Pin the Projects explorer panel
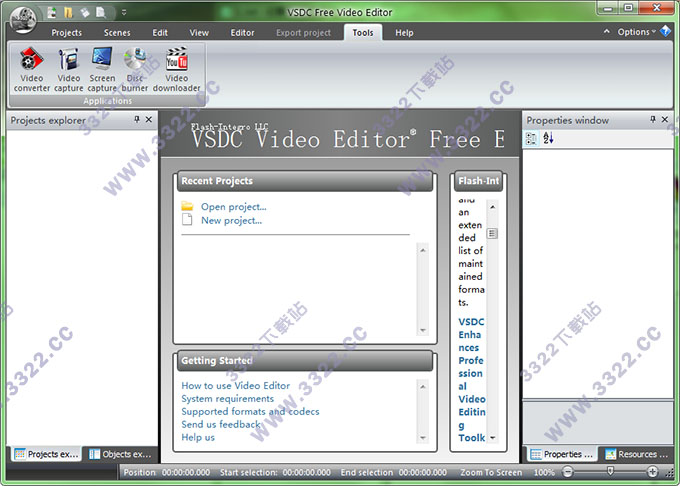The height and width of the screenshot is (486, 680). tap(137, 119)
